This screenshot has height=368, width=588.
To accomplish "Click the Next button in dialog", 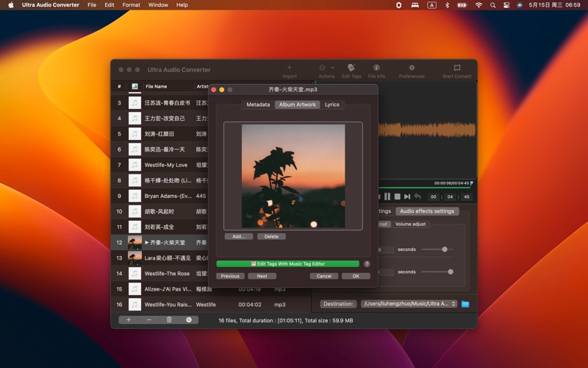I will click(x=262, y=276).
